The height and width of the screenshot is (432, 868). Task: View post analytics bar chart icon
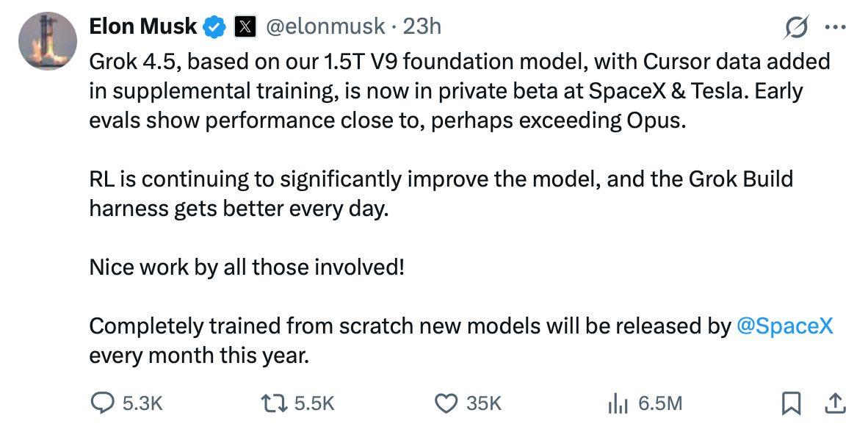click(618, 404)
